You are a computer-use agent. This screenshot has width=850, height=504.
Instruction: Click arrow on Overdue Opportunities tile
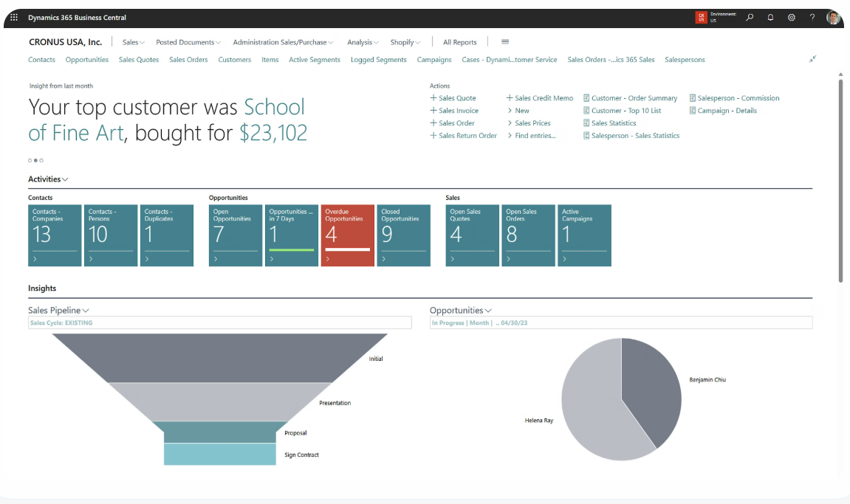click(328, 259)
